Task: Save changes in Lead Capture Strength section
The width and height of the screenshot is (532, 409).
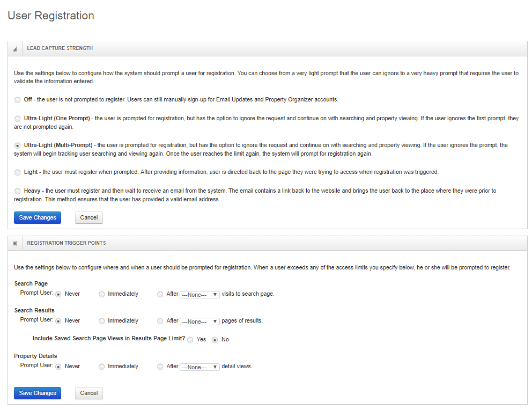Action: tap(38, 218)
